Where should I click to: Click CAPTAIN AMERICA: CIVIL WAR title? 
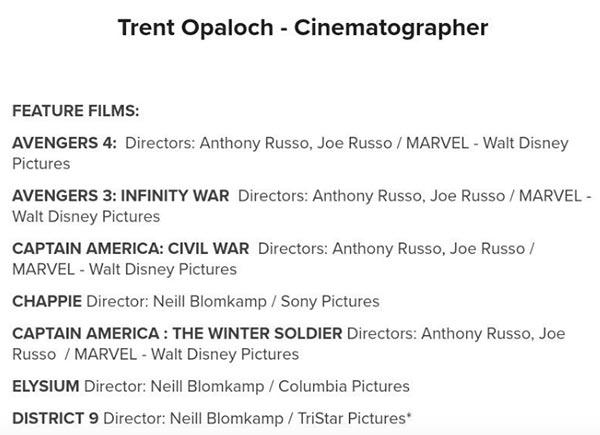pos(130,249)
